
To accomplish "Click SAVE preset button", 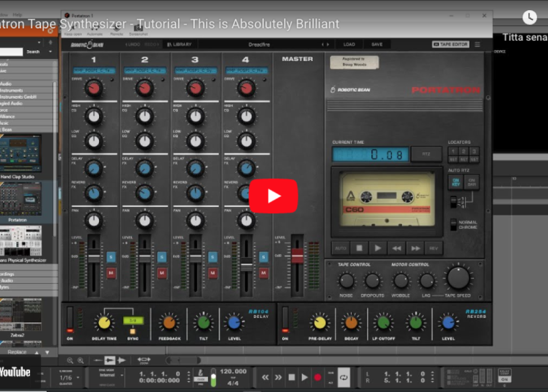I will pos(377,44).
